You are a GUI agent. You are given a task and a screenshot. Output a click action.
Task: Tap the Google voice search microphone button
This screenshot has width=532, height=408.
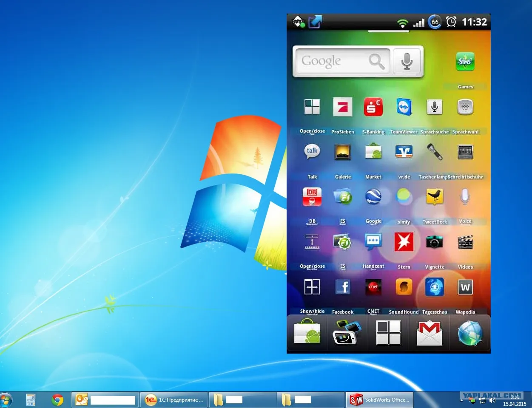(407, 62)
